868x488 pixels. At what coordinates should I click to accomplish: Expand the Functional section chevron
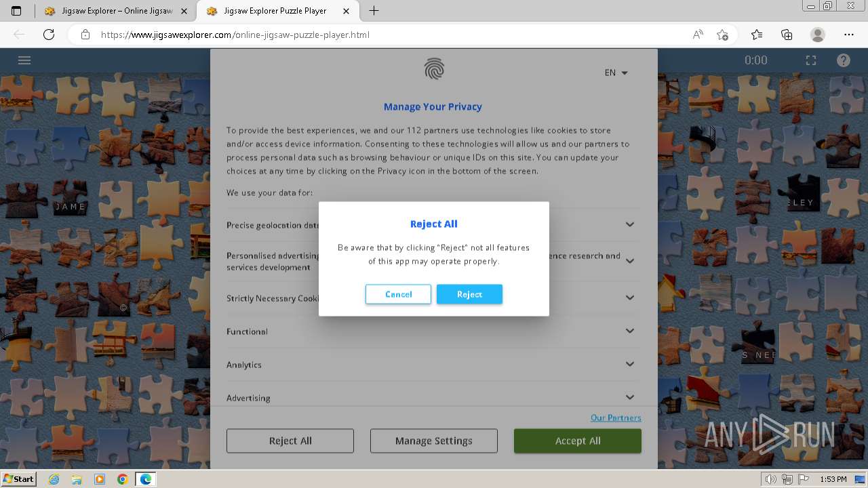pyautogui.click(x=630, y=331)
